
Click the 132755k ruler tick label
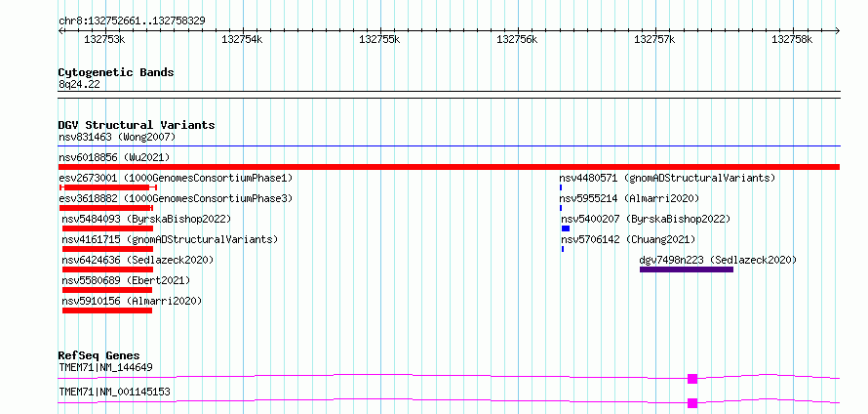pyautogui.click(x=379, y=39)
